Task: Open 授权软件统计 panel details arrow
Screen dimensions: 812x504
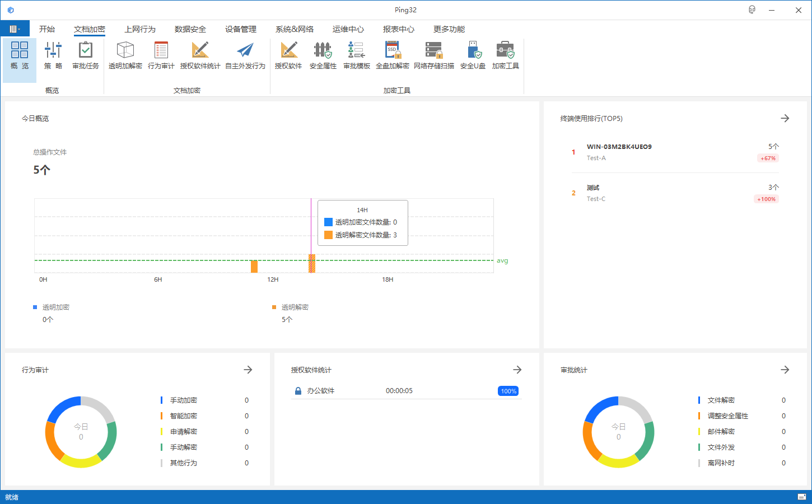Action: pyautogui.click(x=517, y=370)
